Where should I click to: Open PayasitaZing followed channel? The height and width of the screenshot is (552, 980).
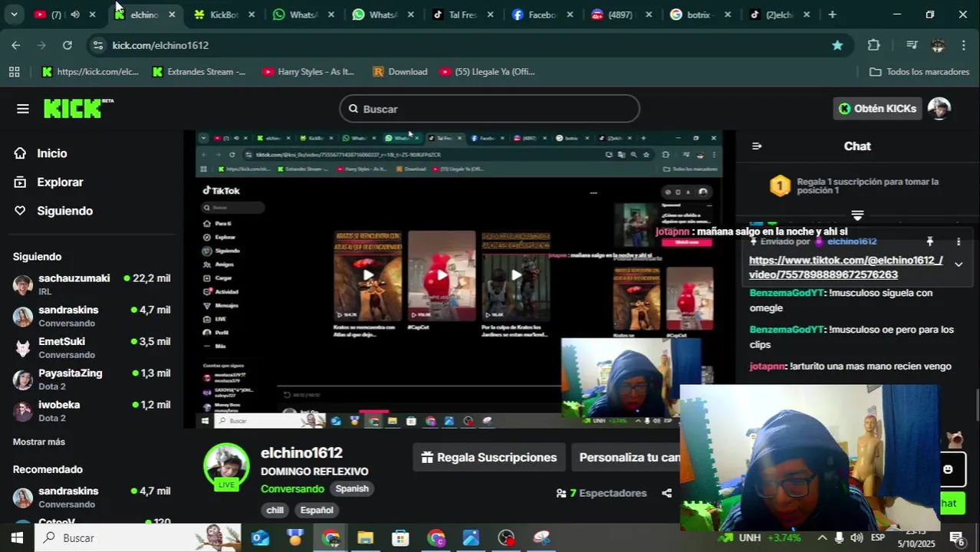click(x=92, y=379)
